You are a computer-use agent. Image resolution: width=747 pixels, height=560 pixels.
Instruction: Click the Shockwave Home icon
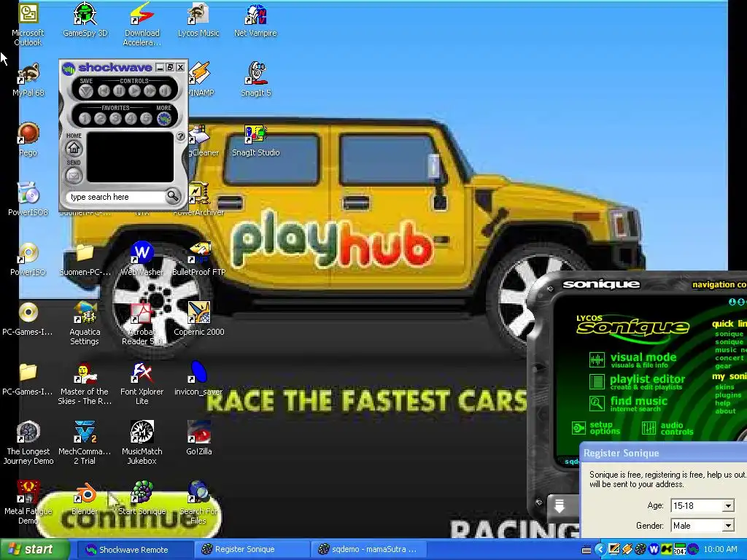(x=74, y=149)
